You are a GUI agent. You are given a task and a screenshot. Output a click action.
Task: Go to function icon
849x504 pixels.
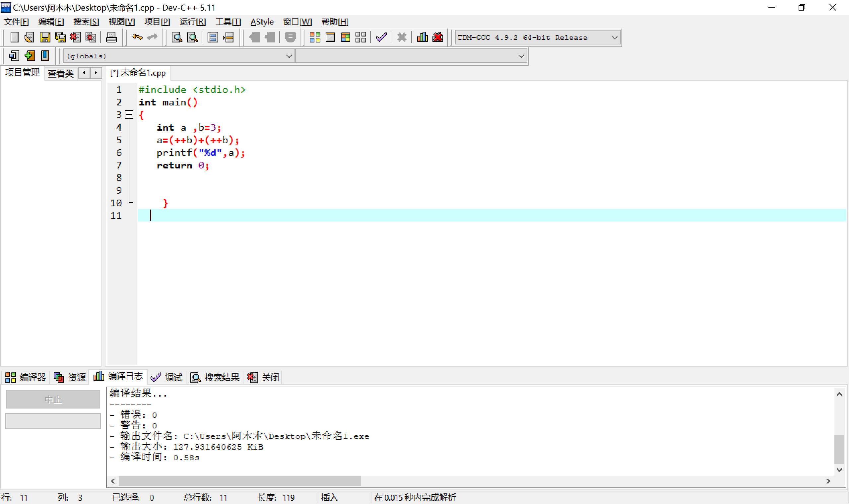click(213, 37)
